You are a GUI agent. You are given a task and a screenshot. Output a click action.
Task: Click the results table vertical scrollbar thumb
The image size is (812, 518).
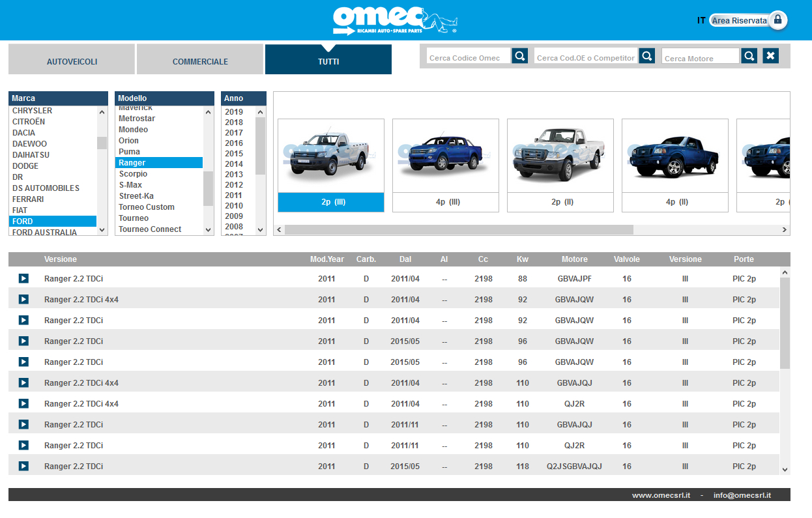click(x=785, y=323)
